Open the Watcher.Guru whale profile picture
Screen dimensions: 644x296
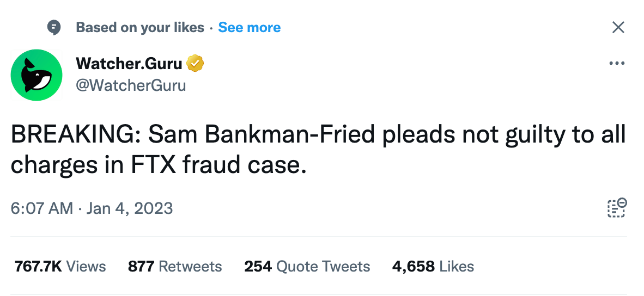36,75
